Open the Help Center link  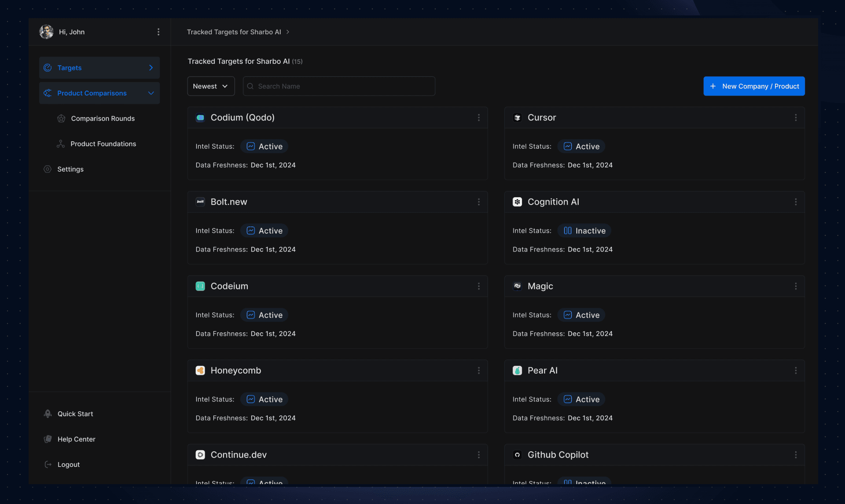(77, 439)
